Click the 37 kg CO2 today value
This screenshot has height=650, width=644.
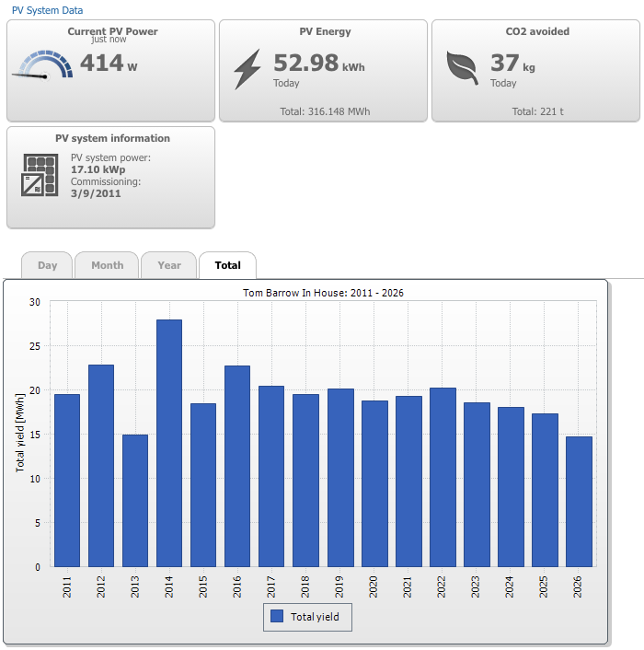[512, 63]
